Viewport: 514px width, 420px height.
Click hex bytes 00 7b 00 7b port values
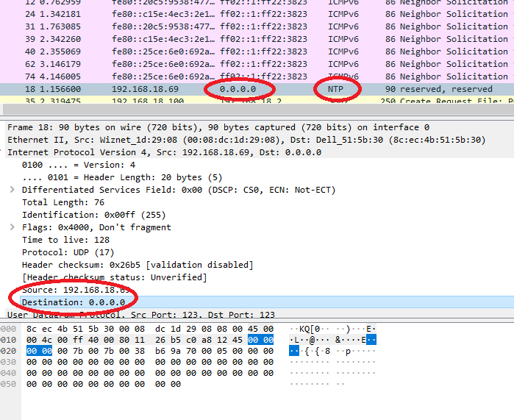(85, 351)
